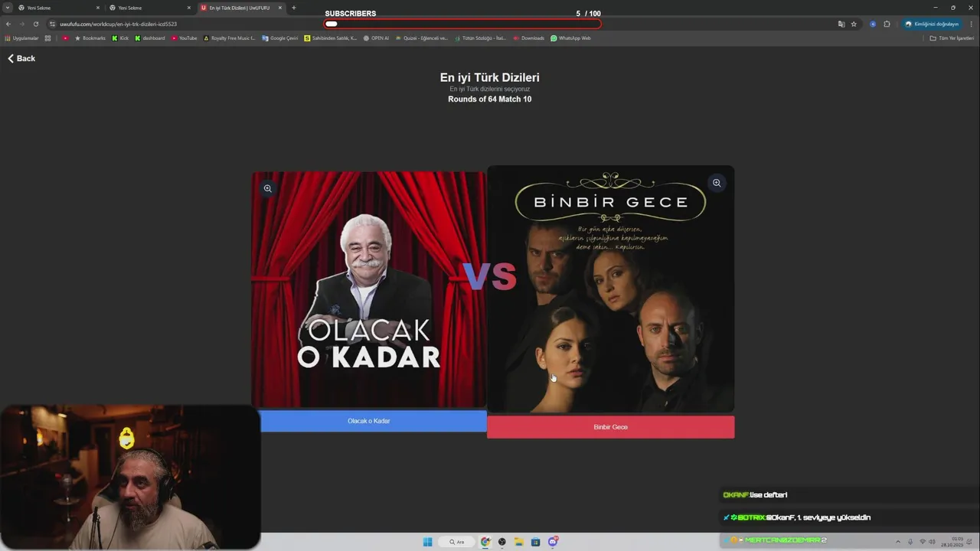
Task: Open the Kick bookmark
Action: click(x=120, y=38)
